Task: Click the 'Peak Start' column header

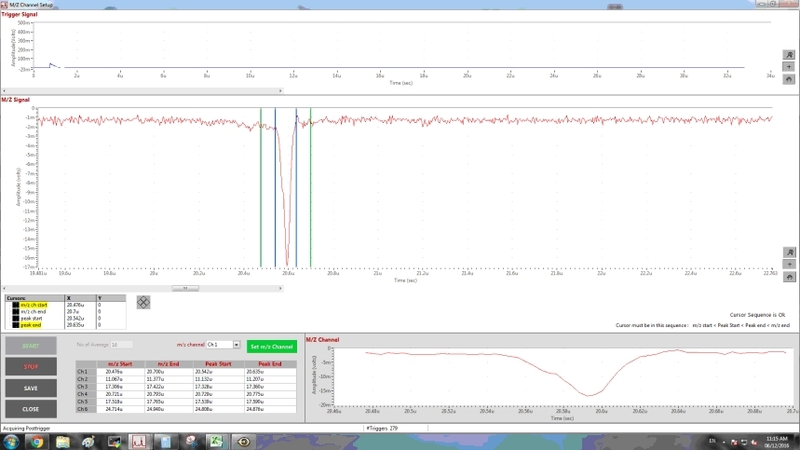Action: coord(218,364)
